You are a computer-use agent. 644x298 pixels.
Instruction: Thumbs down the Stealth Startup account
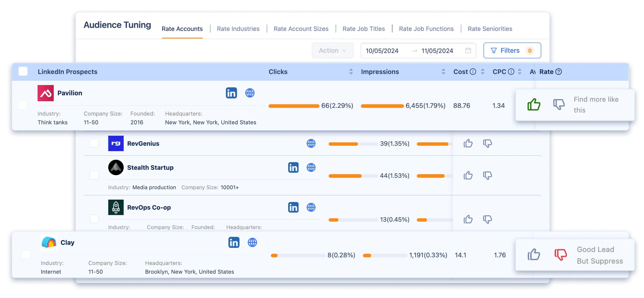coord(487,175)
